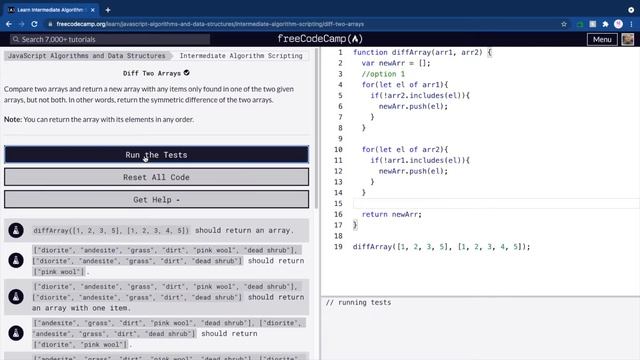The height and width of the screenshot is (360, 640).
Task: Click the gray square extension icon
Action: pos(592,24)
